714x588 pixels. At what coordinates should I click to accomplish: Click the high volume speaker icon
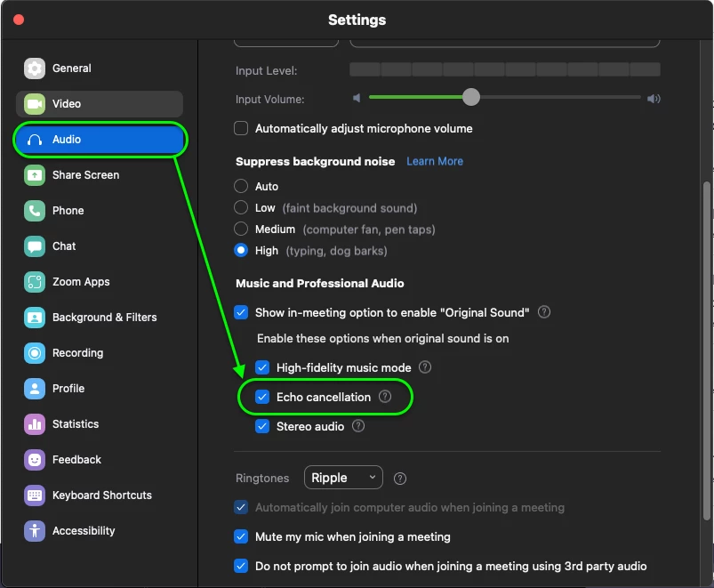[654, 99]
